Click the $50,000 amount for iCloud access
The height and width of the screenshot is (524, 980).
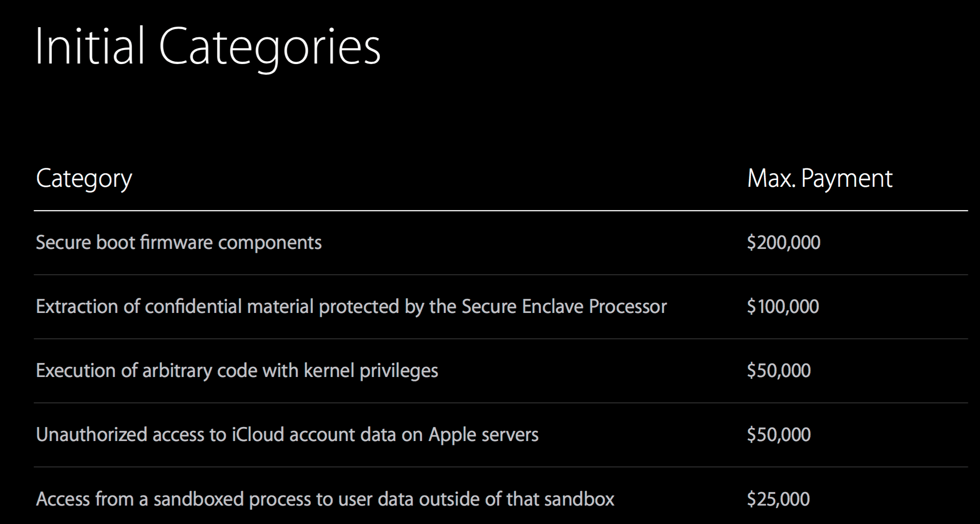[x=779, y=435]
